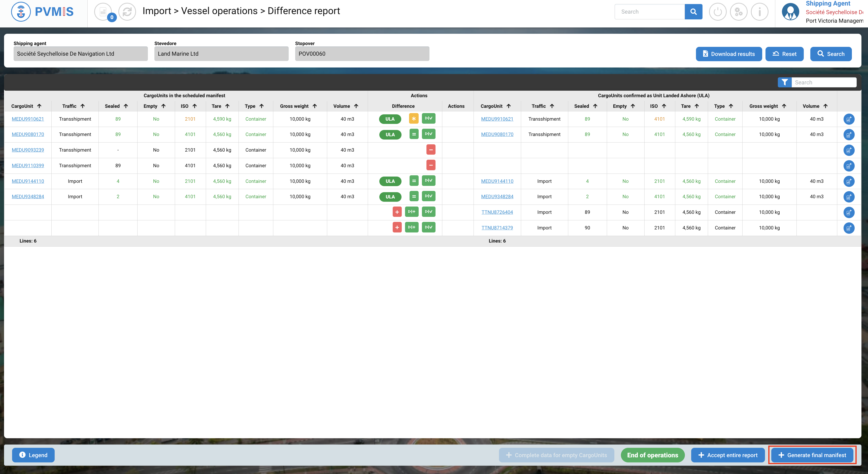Click the End of operations button
This screenshot has height=474, width=868.
click(x=652, y=455)
